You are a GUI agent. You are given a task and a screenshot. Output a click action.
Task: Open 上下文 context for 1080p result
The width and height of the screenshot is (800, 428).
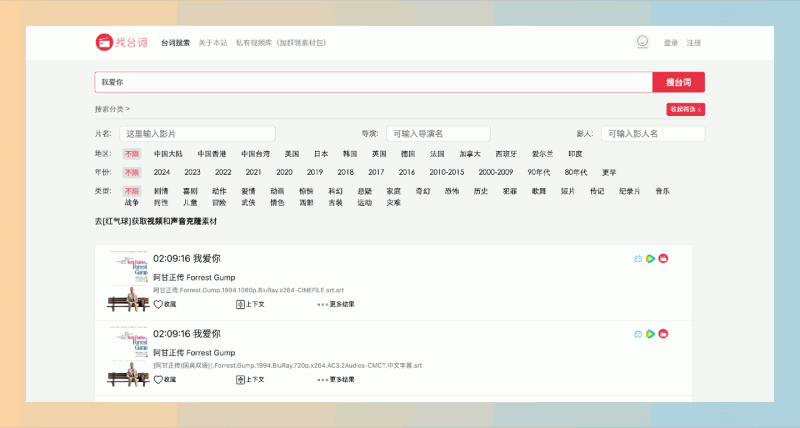pos(250,304)
